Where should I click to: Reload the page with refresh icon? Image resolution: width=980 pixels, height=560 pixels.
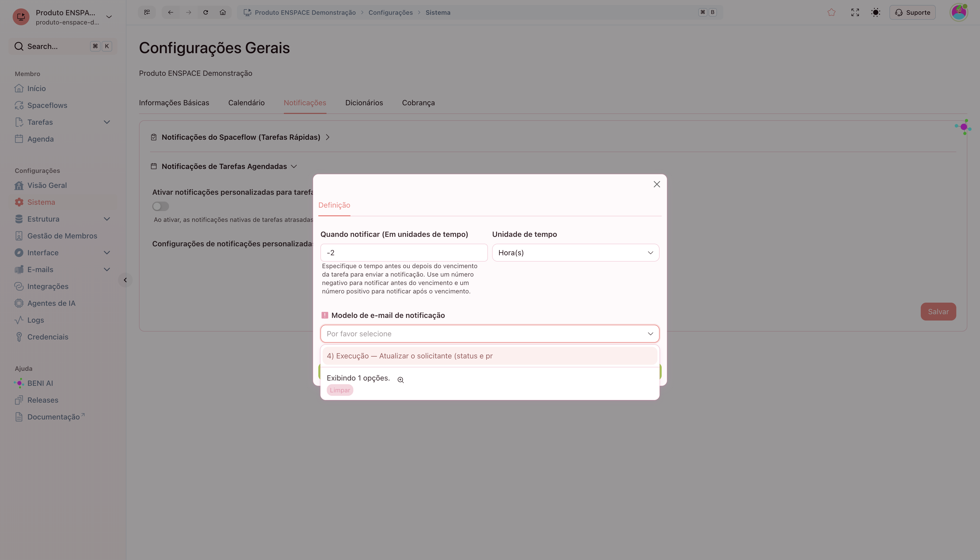coord(206,12)
